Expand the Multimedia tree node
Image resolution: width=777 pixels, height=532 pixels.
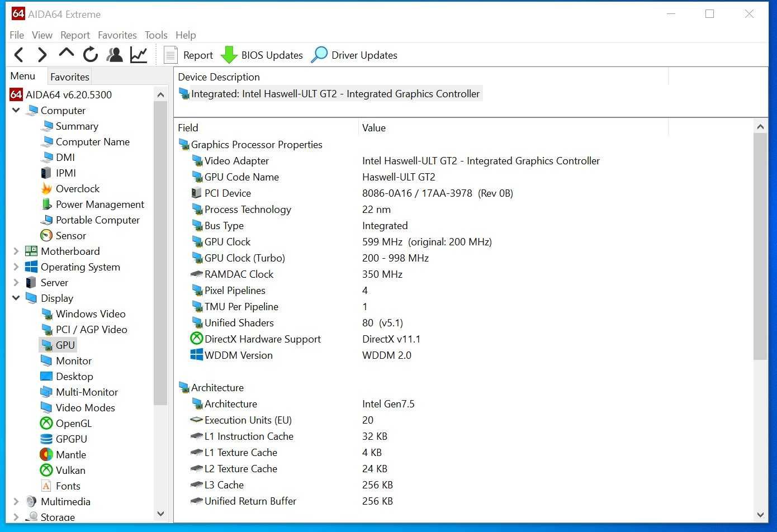[16, 502]
